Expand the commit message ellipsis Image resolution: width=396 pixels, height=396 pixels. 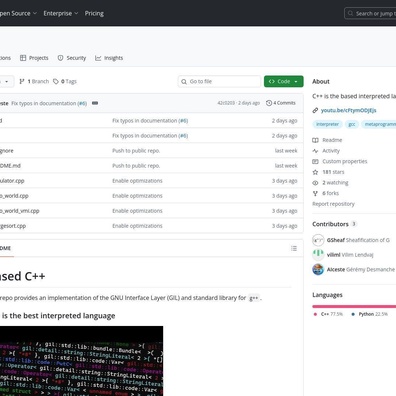(95, 103)
